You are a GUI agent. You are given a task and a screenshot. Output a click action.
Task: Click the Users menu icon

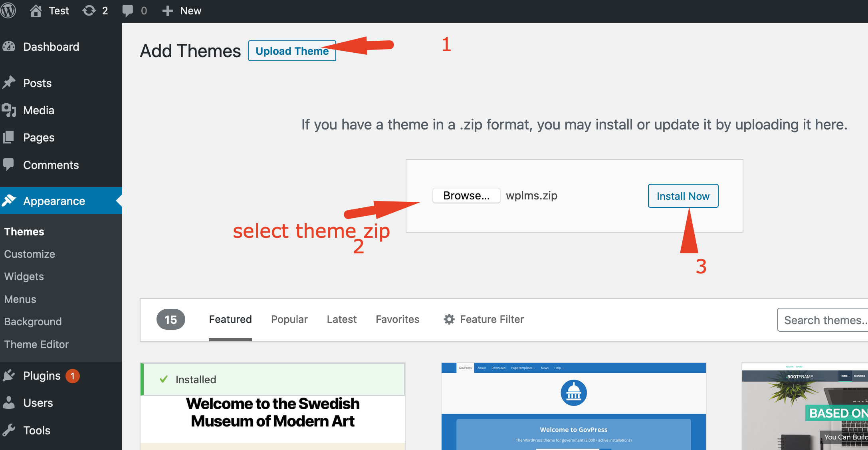[x=10, y=402]
